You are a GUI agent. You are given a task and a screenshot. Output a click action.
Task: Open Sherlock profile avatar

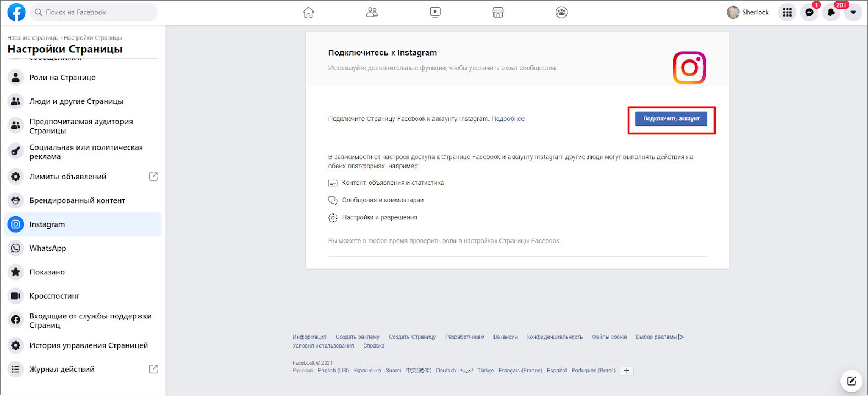[733, 12]
